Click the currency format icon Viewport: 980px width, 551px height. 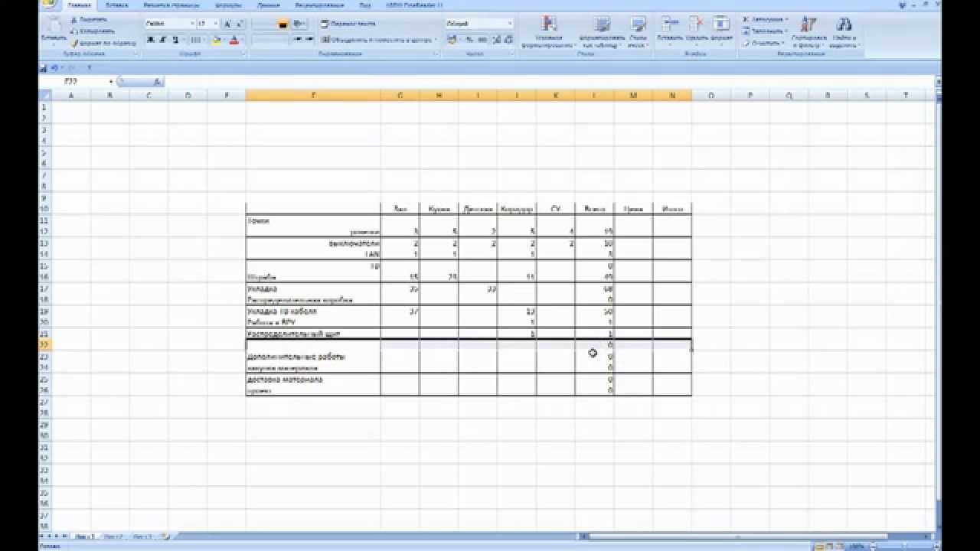[452, 39]
